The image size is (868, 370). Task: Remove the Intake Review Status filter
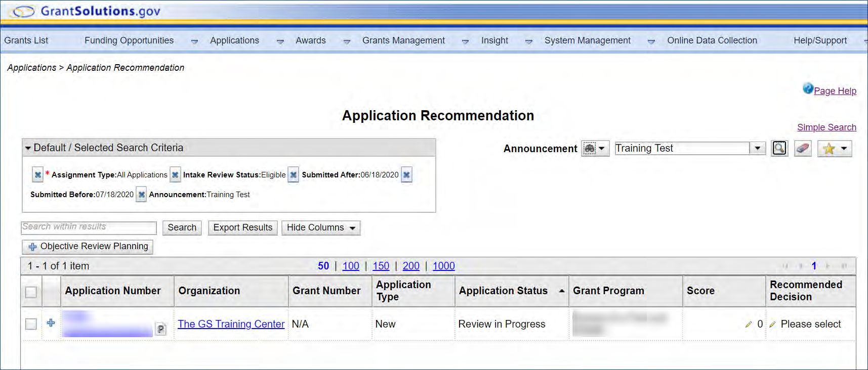(x=175, y=175)
